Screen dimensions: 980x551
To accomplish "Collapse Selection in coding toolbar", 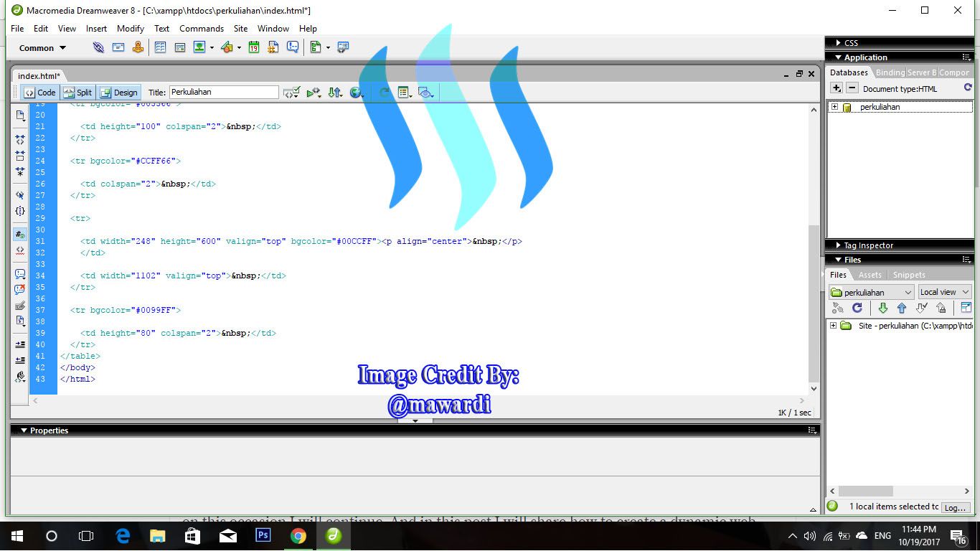I will tap(20, 156).
